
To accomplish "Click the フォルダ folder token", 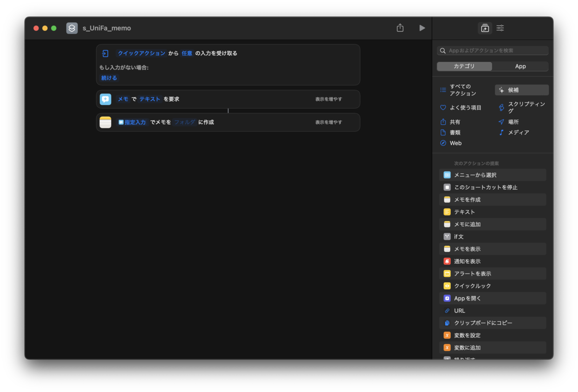I will [x=185, y=122].
